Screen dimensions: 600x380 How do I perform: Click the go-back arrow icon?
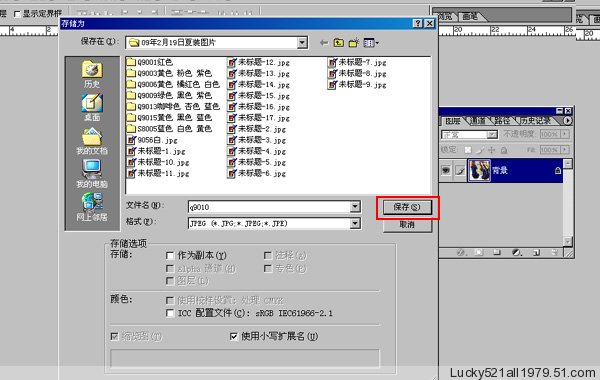[324, 43]
